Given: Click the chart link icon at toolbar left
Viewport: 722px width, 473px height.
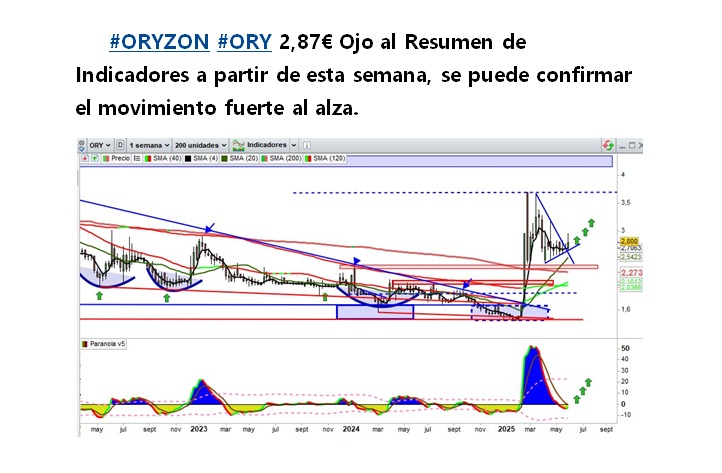Looking at the screenshot, I should 82,146.
